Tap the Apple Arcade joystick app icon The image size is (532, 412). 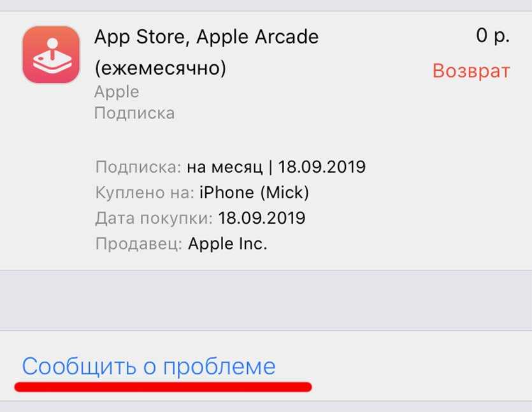pyautogui.click(x=51, y=54)
